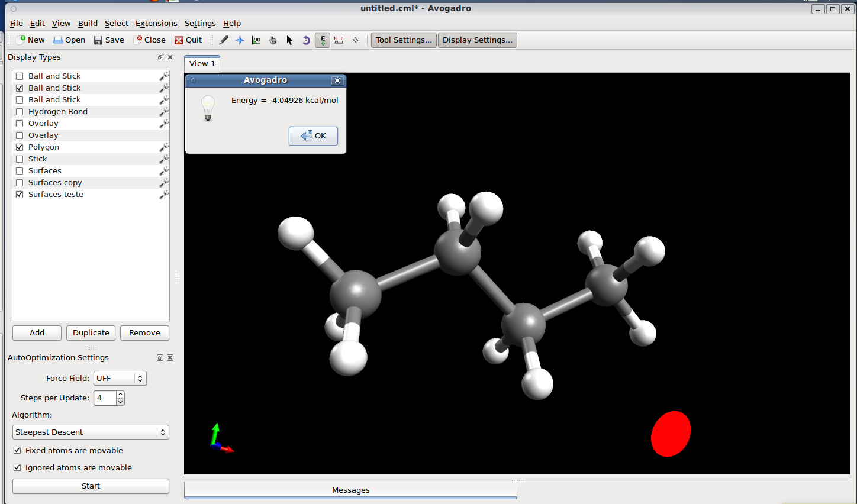Disable the Polygon display type
The width and height of the screenshot is (857, 504).
(x=20, y=147)
